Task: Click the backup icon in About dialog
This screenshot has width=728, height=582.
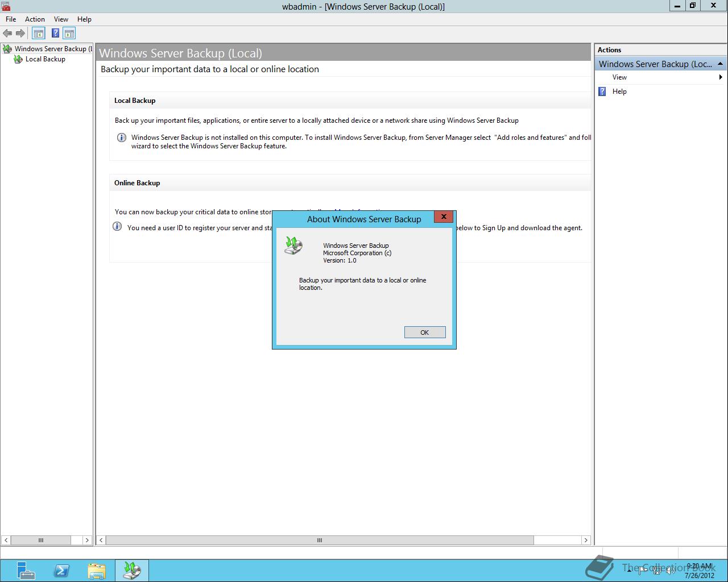Action: click(293, 246)
